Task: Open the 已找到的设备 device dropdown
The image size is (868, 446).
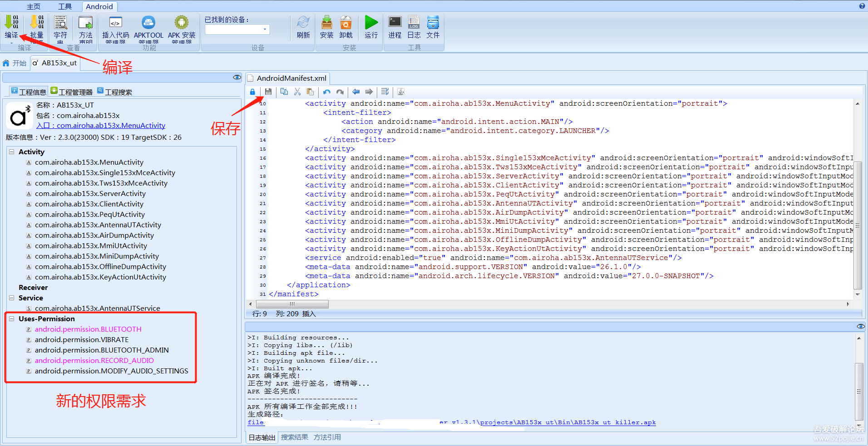Action: (x=265, y=29)
